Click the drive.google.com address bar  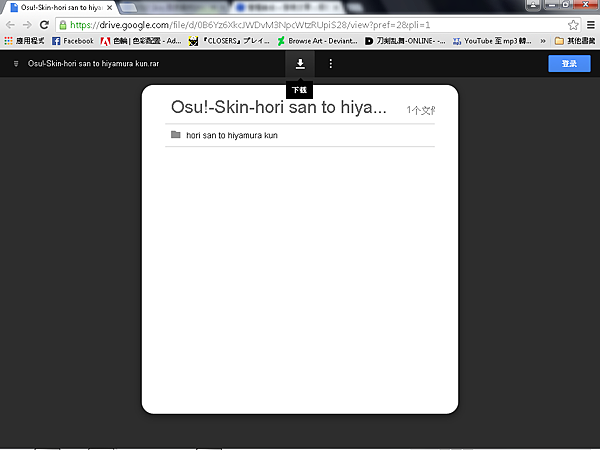coord(318,25)
